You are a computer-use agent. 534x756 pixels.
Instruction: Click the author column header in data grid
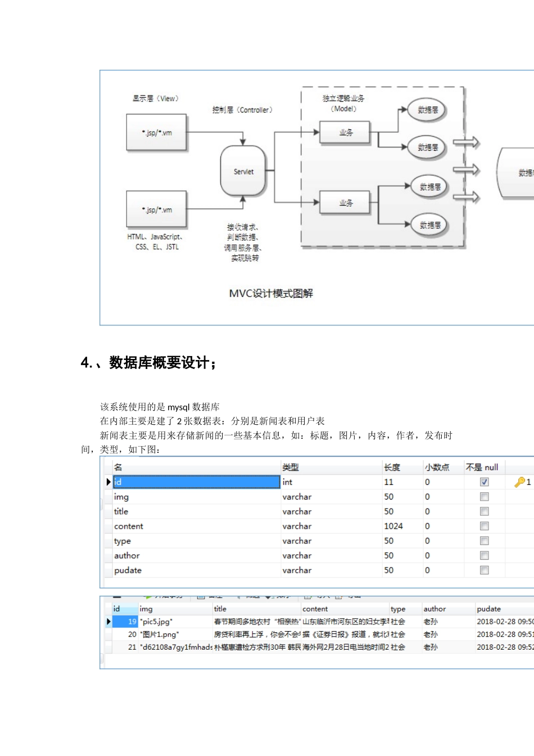point(448,609)
